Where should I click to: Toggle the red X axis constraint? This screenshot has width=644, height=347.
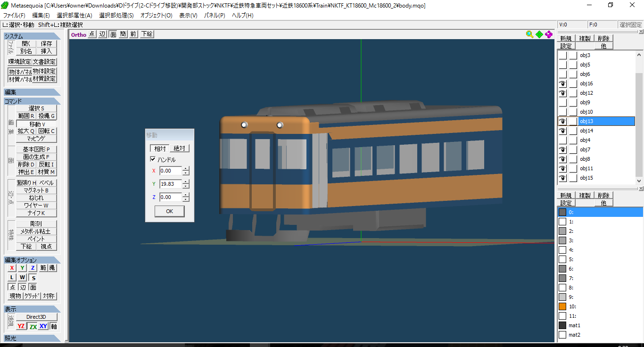pyautogui.click(x=12, y=268)
